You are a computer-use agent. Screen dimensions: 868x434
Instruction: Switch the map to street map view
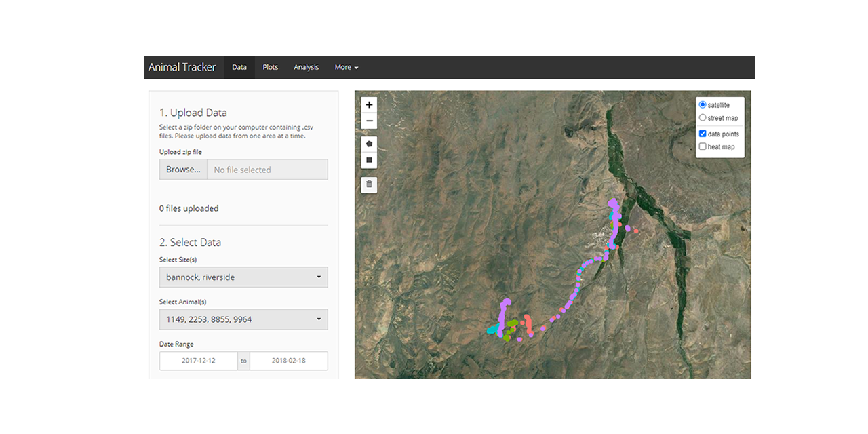click(703, 117)
